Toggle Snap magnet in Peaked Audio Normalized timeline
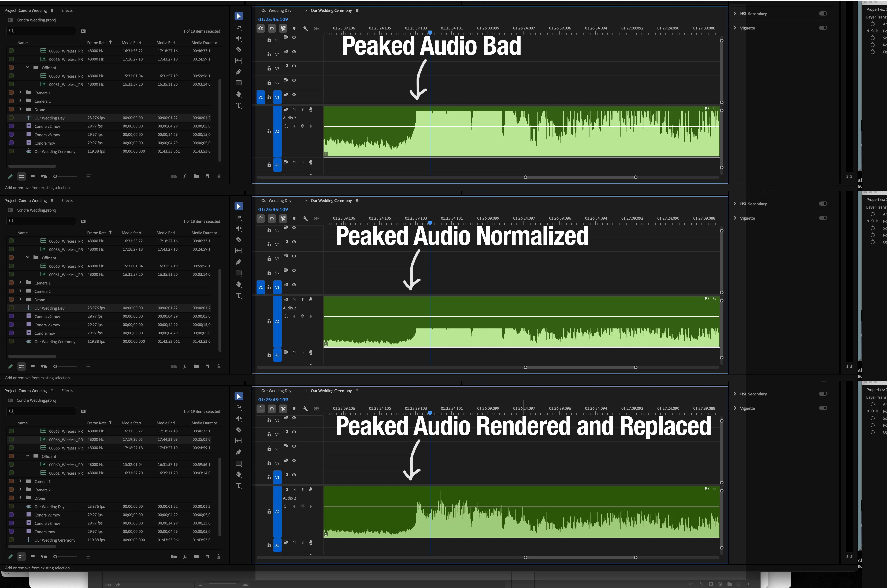Screen dimensions: 887x588 (x=272, y=218)
